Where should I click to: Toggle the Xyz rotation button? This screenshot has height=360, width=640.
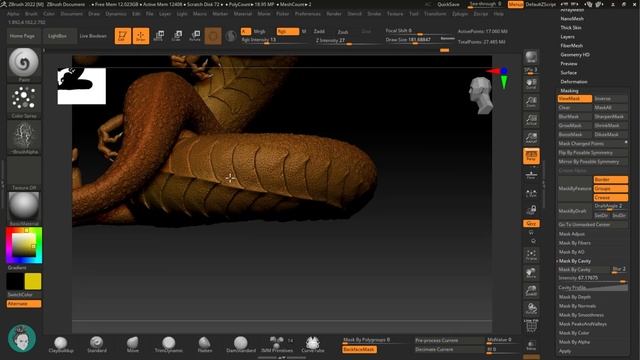coord(531,224)
